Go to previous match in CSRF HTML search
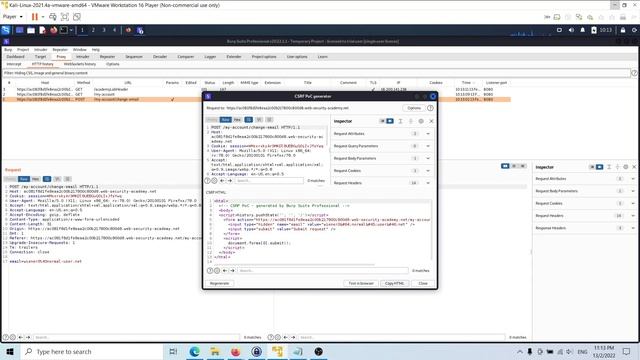Image resolution: width=640 pixels, height=360 pixels. (x=225, y=271)
